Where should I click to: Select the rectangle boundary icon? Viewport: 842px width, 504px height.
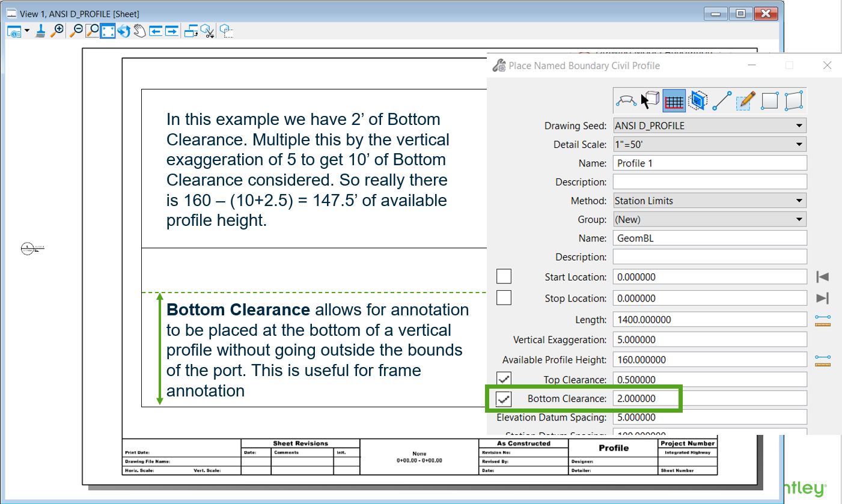click(770, 100)
